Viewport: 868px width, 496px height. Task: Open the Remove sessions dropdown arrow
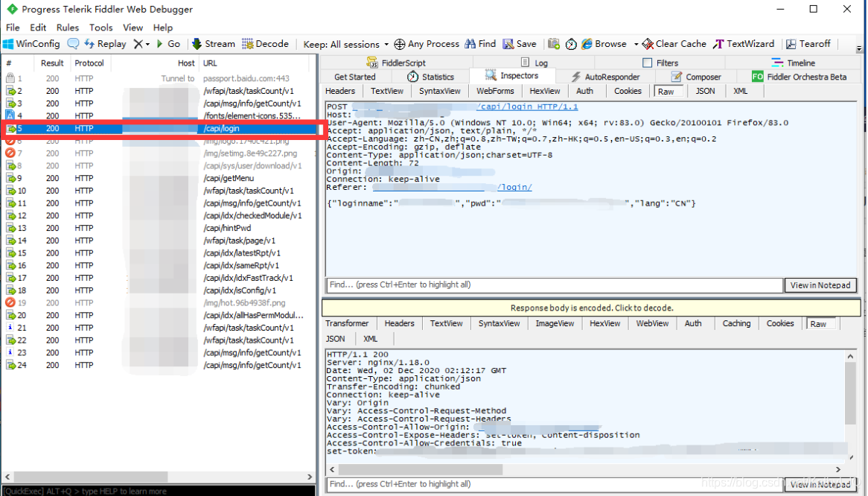tap(148, 44)
